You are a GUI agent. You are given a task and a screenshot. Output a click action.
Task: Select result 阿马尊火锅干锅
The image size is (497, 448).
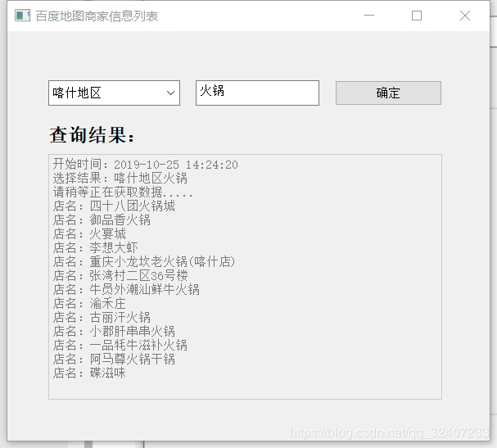[x=114, y=360]
